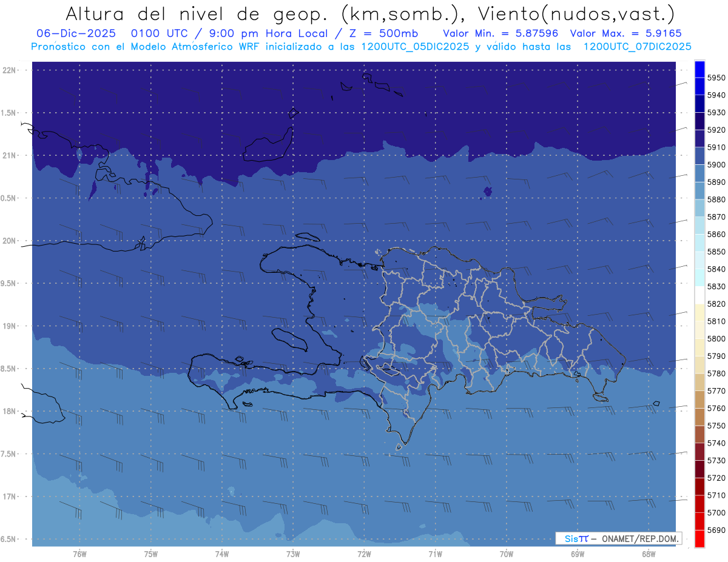Image resolution: width=728 pixels, height=562 pixels.
Task: Click the '5920' legend value
Action: point(716,130)
